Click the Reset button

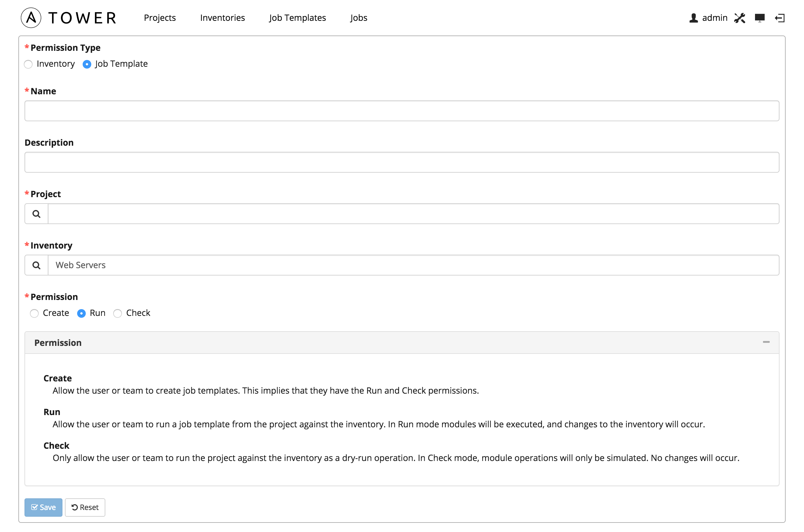(x=85, y=507)
